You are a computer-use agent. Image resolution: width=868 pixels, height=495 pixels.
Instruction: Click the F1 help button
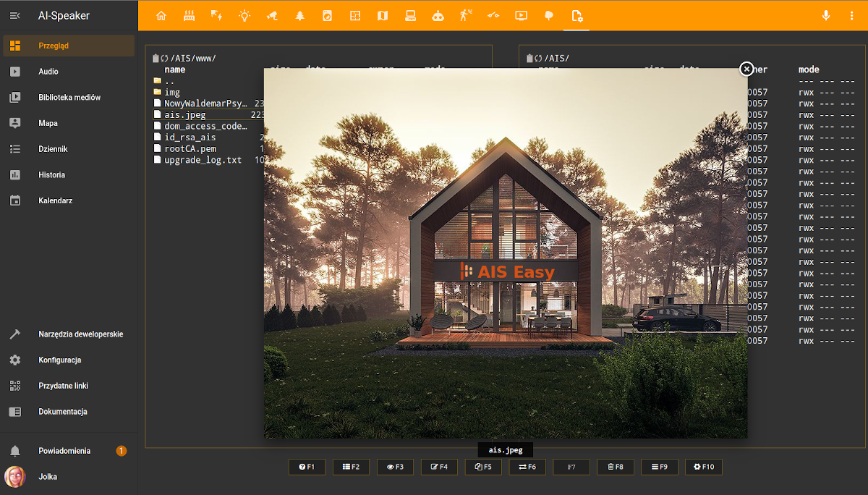[x=307, y=467]
